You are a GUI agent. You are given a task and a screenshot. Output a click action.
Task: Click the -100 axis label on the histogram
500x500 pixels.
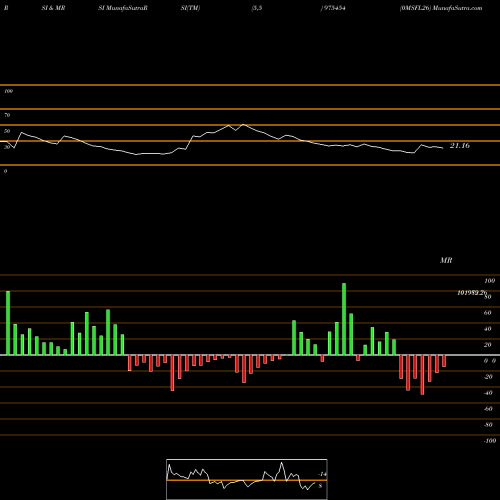[490, 441]
